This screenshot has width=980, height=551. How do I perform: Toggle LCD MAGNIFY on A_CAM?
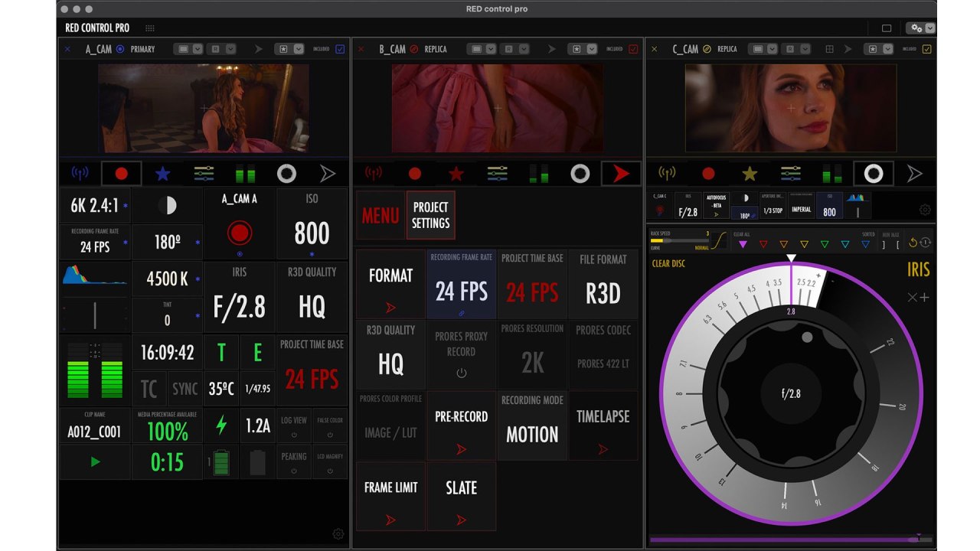(x=330, y=463)
